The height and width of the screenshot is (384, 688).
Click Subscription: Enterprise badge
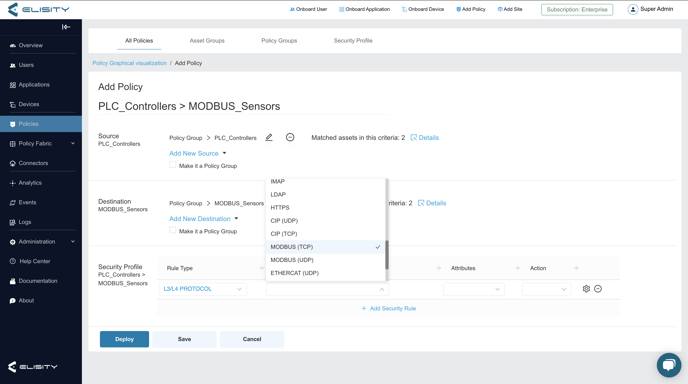point(577,10)
